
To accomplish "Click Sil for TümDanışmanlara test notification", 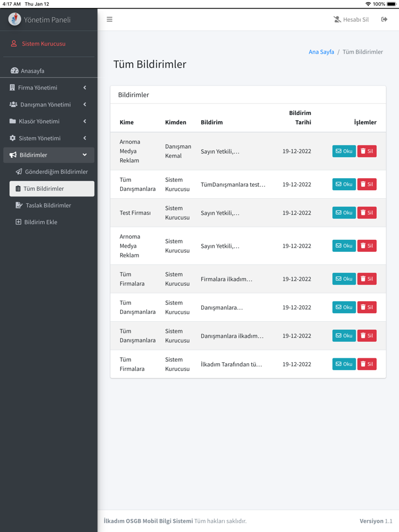I will [x=367, y=184].
